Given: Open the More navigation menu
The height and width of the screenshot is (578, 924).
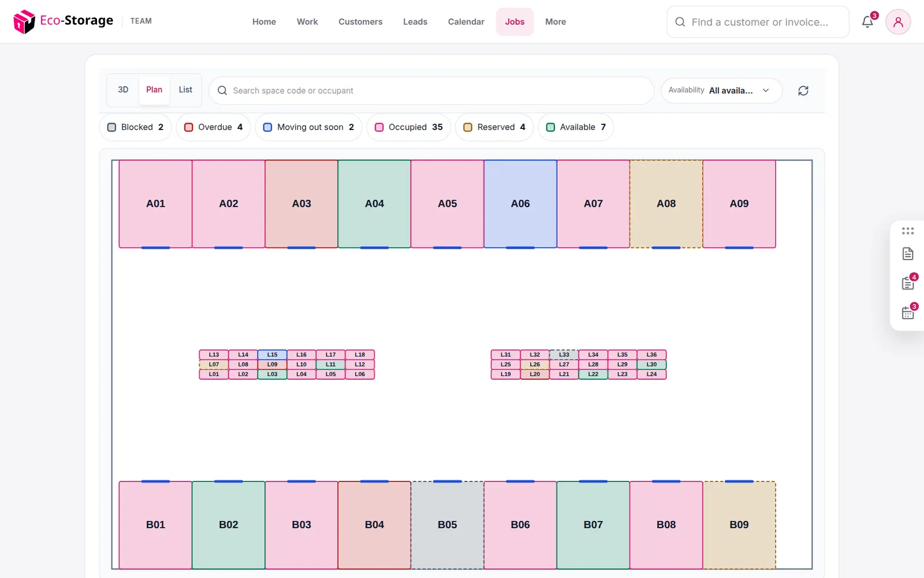Looking at the screenshot, I should (x=556, y=22).
